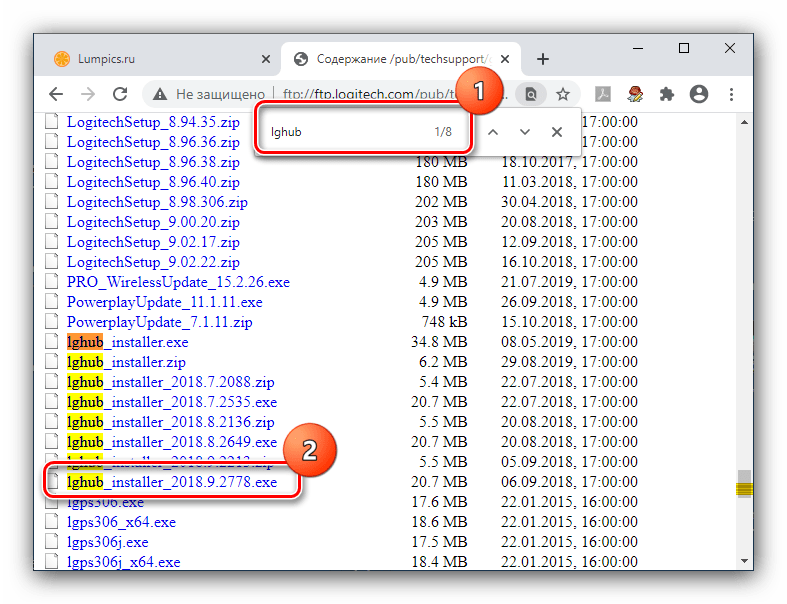Download lghub_installer_2018.9.2778.exe
Screen dimensions: 787x604
172,482
